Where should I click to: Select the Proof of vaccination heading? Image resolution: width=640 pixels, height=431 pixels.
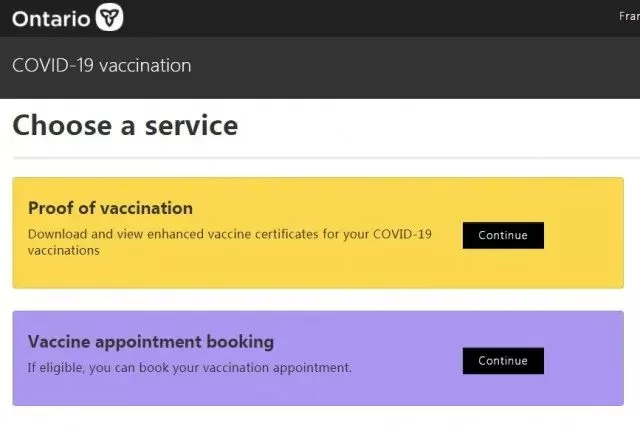tap(110, 208)
